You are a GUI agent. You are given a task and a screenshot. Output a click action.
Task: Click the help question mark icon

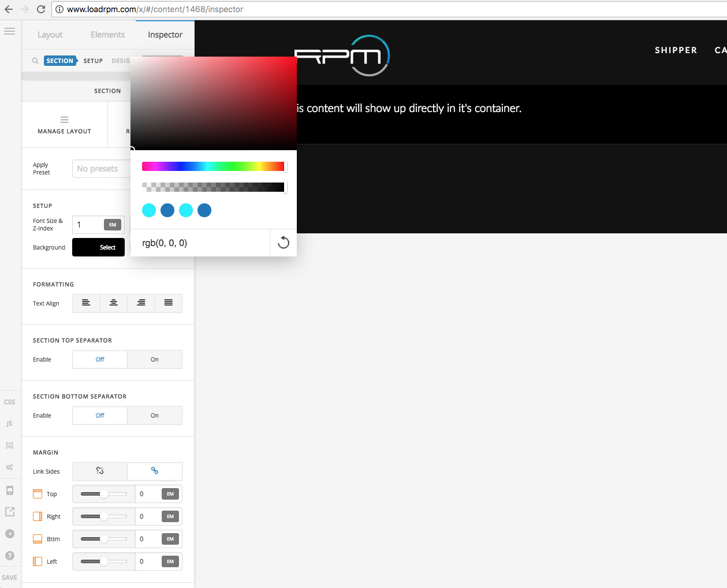click(10, 556)
